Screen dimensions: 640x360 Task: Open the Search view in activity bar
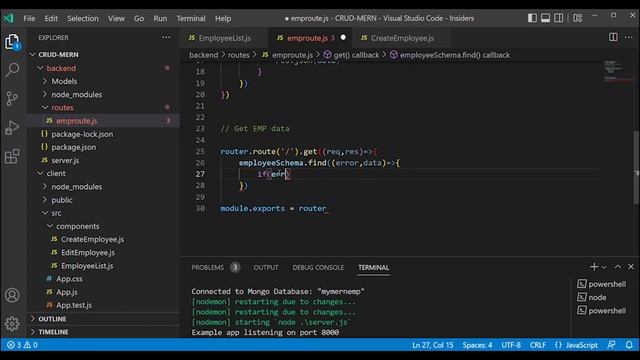12,70
